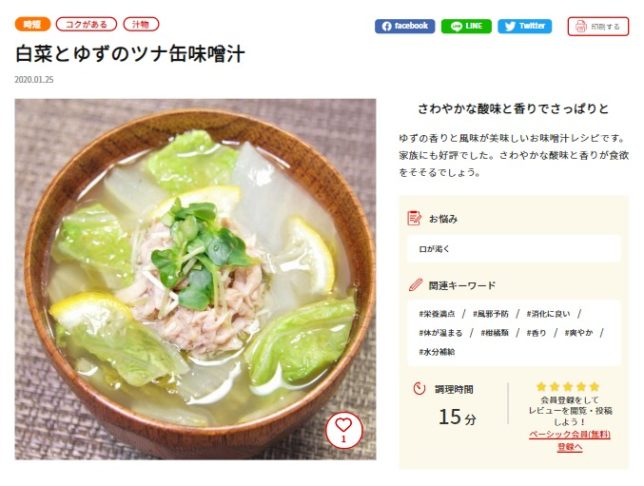Share recipe on Twitter
Image resolution: width=644 pixels, height=486 pixels.
pyautogui.click(x=525, y=26)
